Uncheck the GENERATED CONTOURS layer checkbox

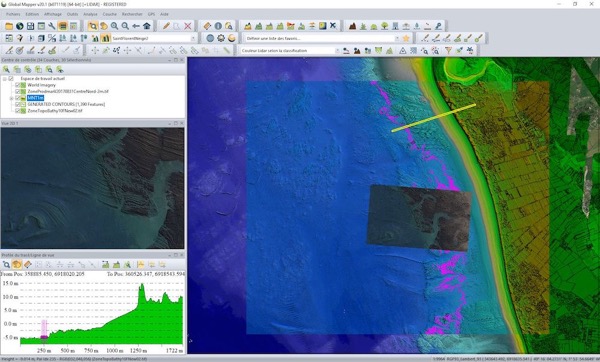[17, 104]
